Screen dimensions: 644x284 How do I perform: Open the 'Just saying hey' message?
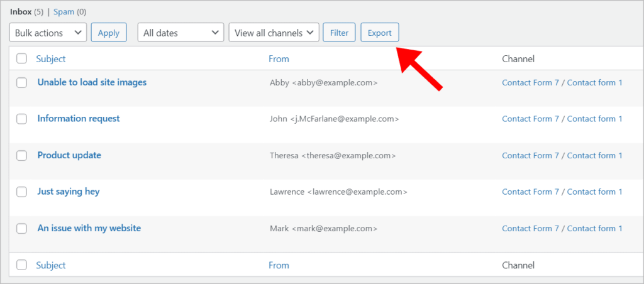pos(69,192)
